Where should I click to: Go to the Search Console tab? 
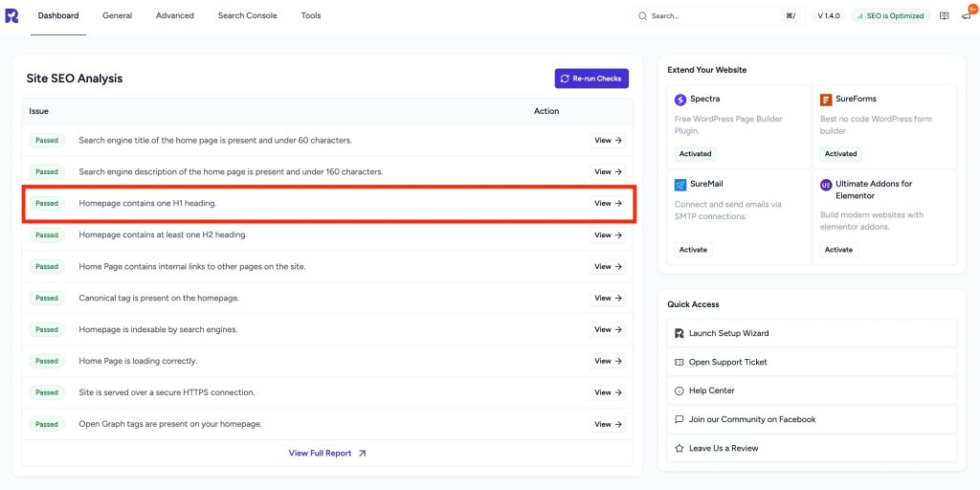pos(247,16)
